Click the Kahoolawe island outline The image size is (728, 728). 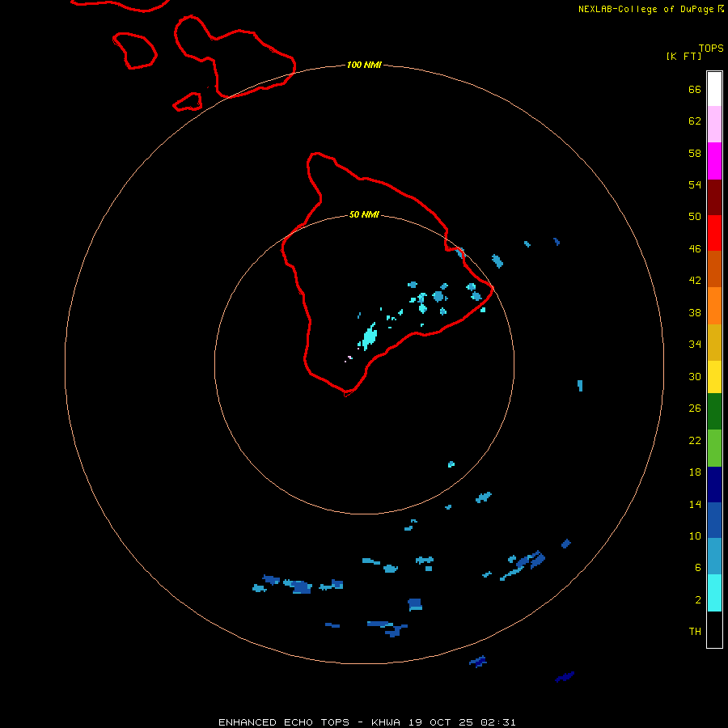click(188, 102)
